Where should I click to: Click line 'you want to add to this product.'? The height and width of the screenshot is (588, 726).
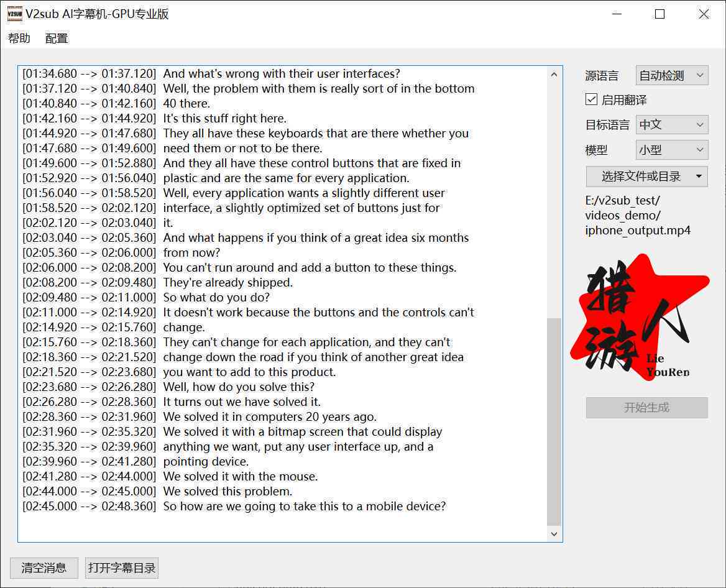(x=250, y=372)
